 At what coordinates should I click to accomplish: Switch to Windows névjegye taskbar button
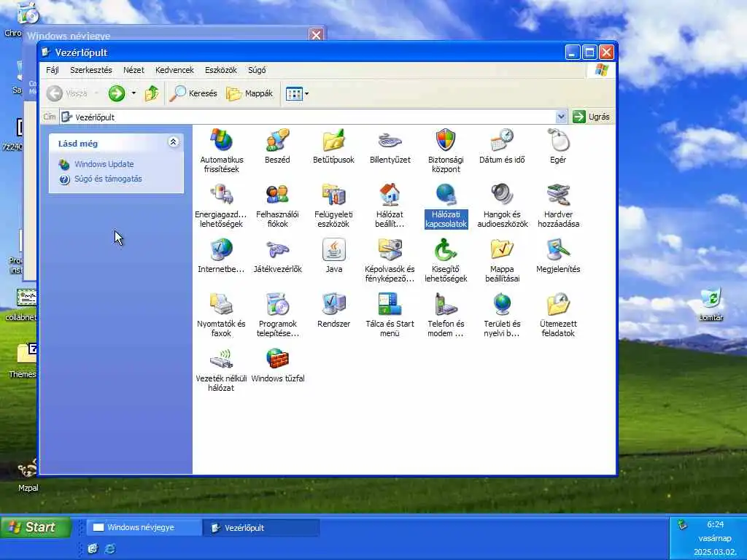(144, 527)
